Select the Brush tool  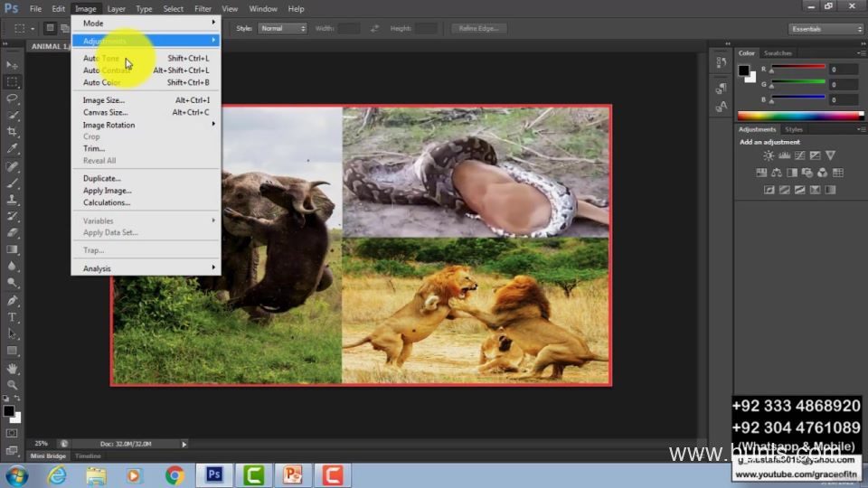[12, 183]
